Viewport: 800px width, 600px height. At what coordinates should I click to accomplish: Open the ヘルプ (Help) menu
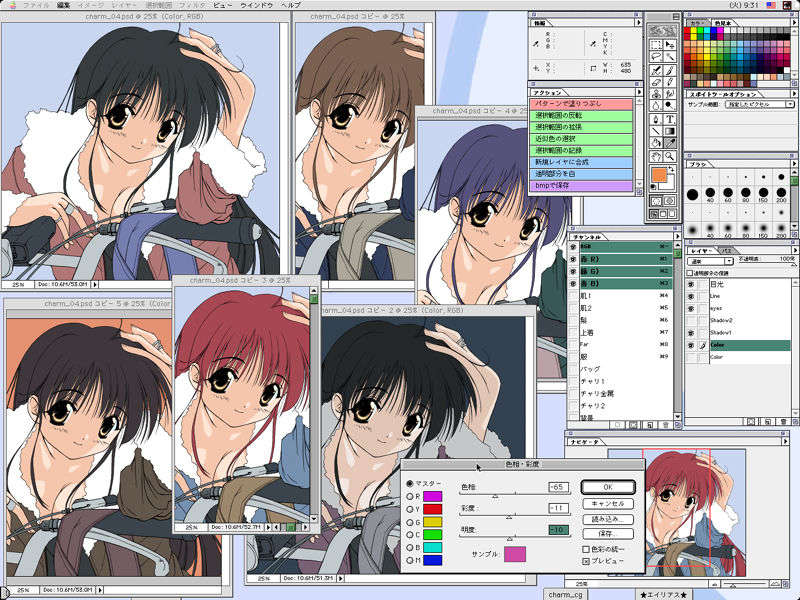tap(291, 5)
